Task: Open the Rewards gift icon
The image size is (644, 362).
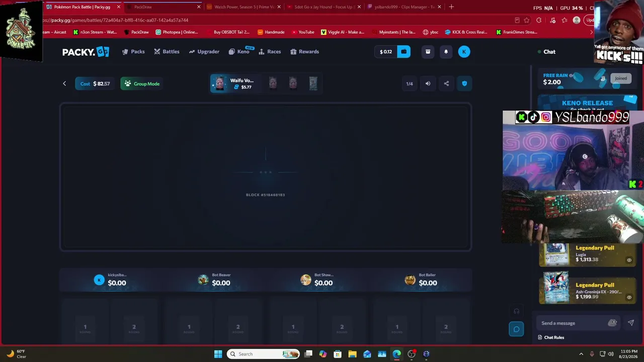Action: click(293, 52)
